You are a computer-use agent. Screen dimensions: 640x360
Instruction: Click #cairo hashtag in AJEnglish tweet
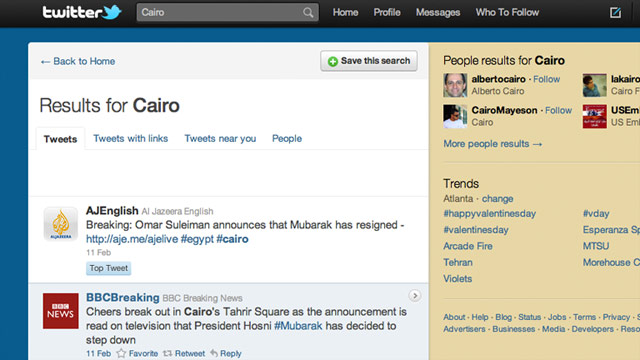[232, 239]
